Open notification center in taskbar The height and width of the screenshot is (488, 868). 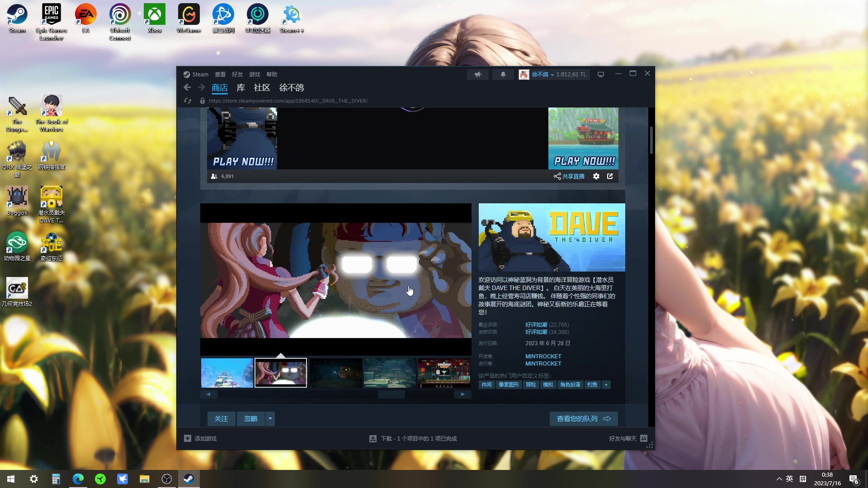854,479
